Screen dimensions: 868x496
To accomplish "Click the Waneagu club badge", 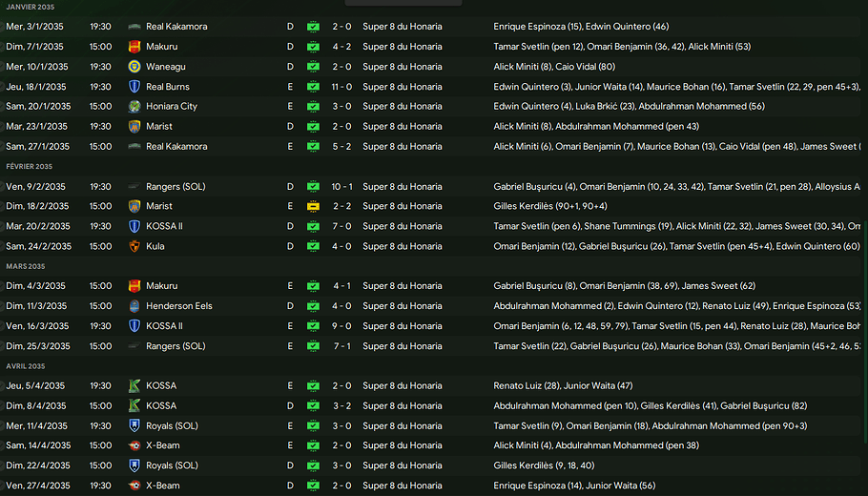I will 134,67.
